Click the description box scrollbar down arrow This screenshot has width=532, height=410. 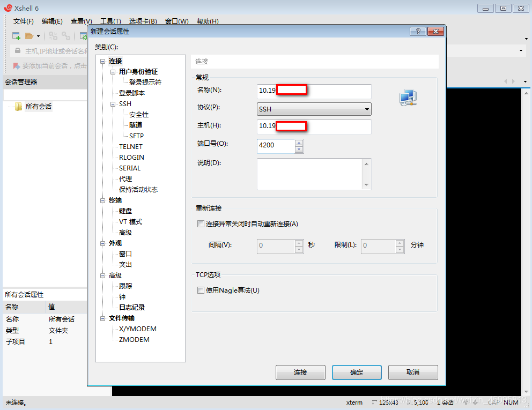pyautogui.click(x=366, y=185)
